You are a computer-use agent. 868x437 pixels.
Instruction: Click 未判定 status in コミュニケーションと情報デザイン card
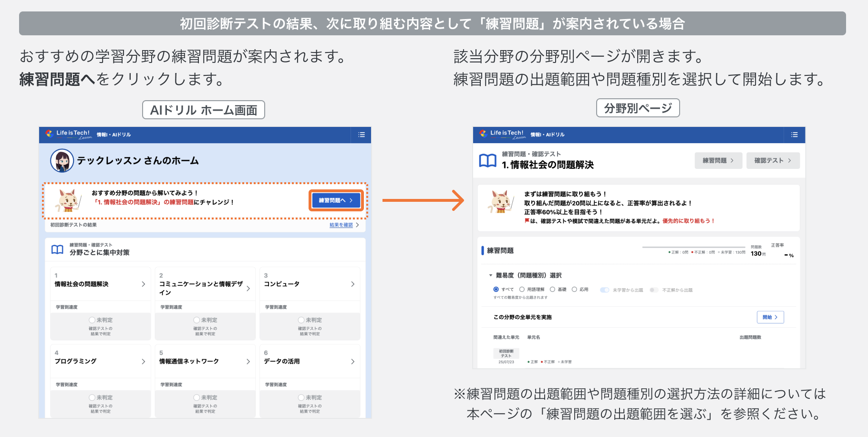pyautogui.click(x=205, y=320)
